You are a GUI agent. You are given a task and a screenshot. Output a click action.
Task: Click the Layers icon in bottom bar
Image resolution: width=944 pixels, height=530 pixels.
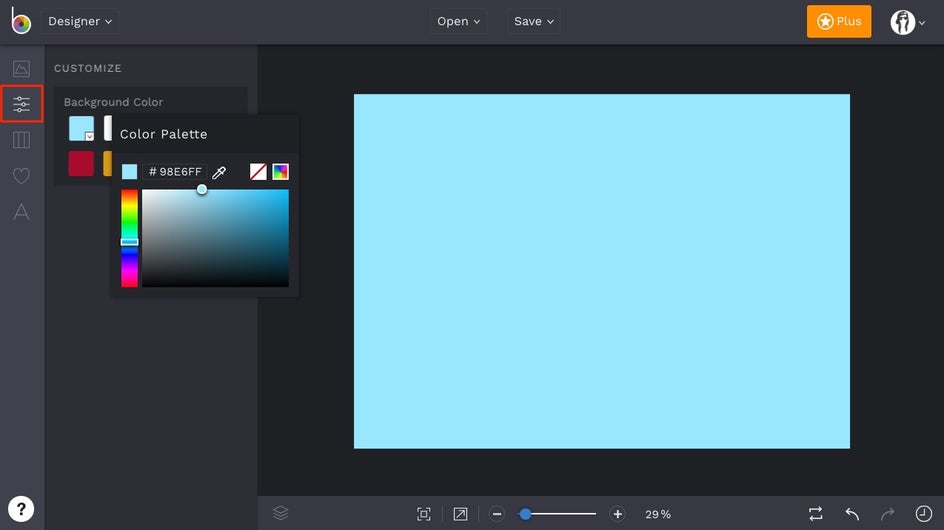point(281,513)
